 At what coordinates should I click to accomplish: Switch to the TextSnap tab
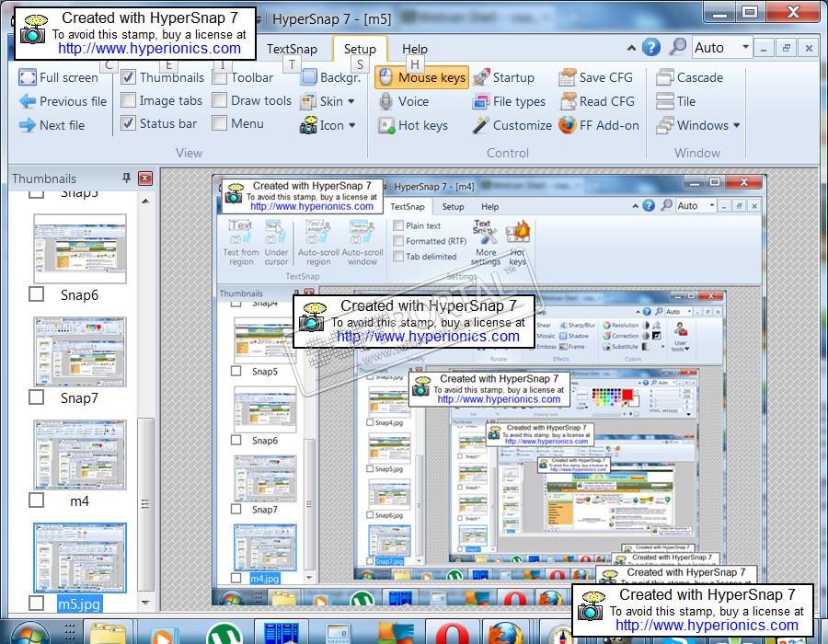(x=292, y=49)
